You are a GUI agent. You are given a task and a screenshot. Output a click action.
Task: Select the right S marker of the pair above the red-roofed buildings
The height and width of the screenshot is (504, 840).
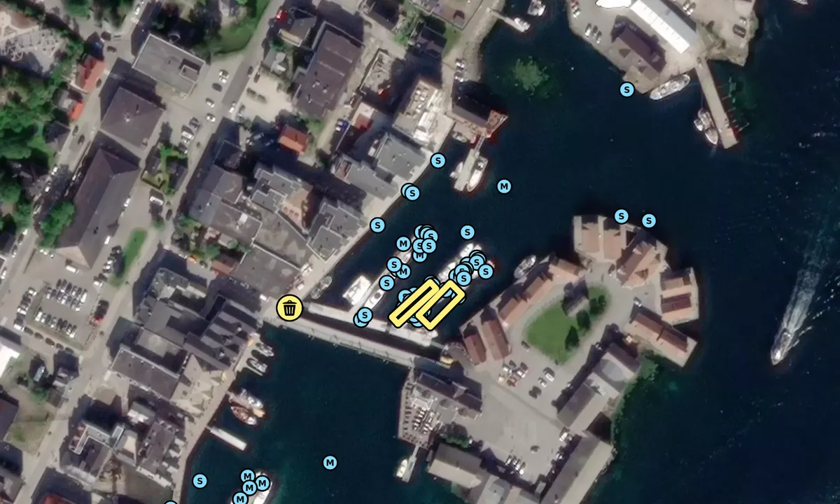tap(649, 220)
